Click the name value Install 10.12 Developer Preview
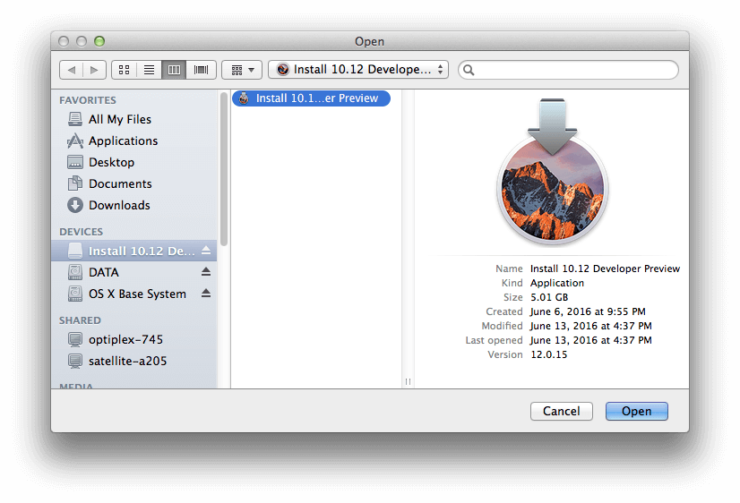This screenshot has height=503, width=740. [605, 268]
